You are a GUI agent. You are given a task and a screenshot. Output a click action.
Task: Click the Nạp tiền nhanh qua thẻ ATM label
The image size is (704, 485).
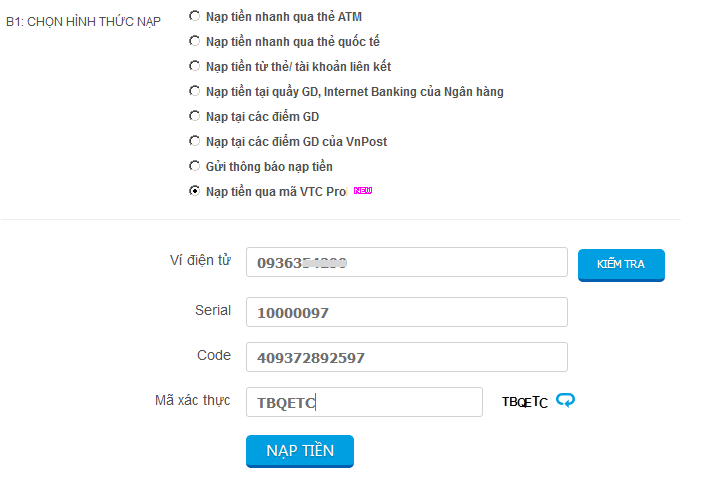click(x=284, y=17)
